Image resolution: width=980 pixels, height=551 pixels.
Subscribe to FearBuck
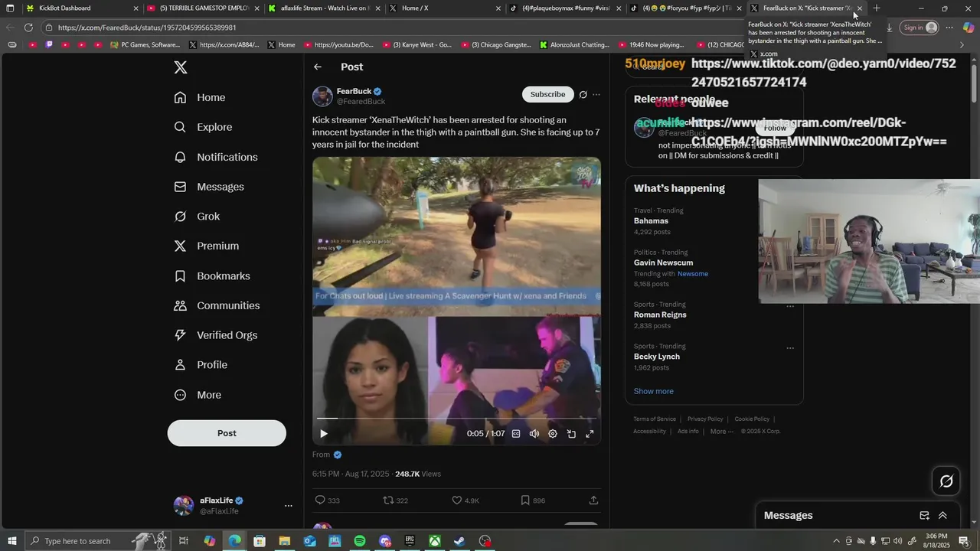(547, 94)
